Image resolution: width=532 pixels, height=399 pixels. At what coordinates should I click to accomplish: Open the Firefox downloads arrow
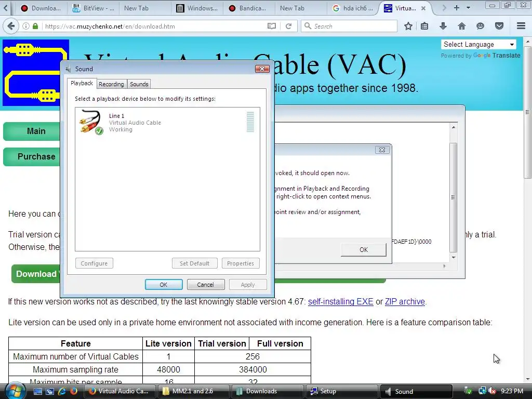click(x=443, y=26)
